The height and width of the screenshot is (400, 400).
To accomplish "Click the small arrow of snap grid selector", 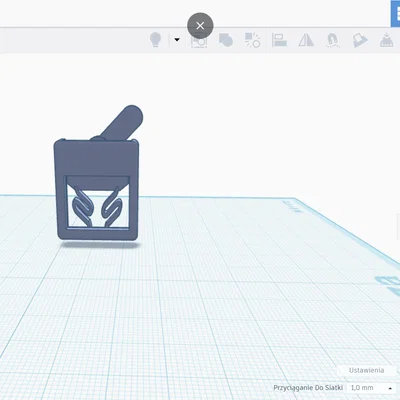I will tap(390, 388).
